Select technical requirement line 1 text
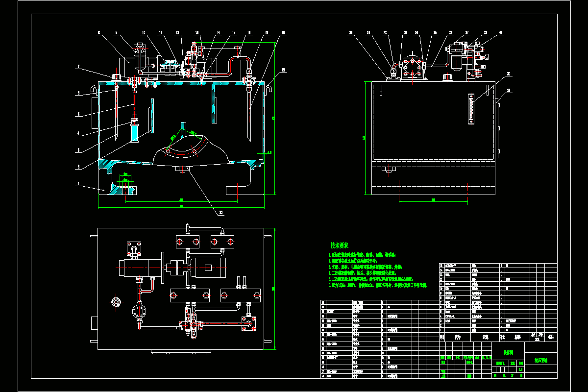The image size is (588, 392). point(362,255)
